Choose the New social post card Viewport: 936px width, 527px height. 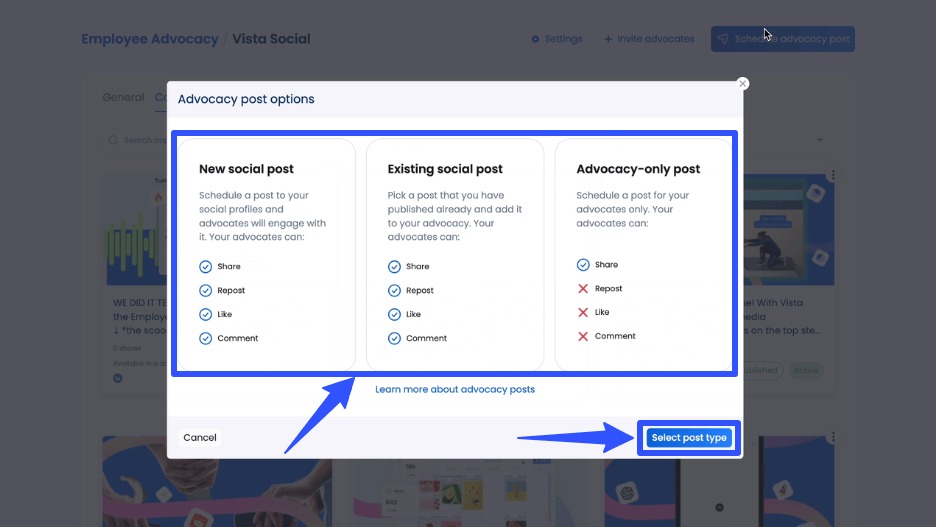pyautogui.click(x=266, y=254)
